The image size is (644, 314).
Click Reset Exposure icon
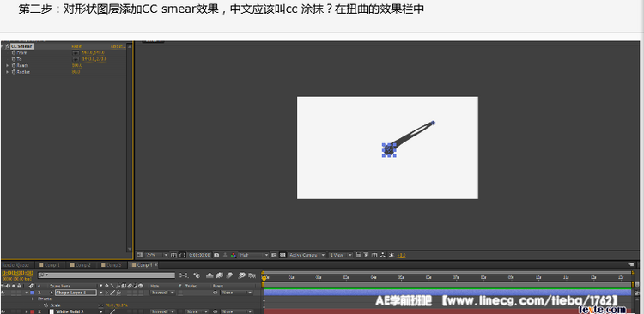[x=392, y=255]
